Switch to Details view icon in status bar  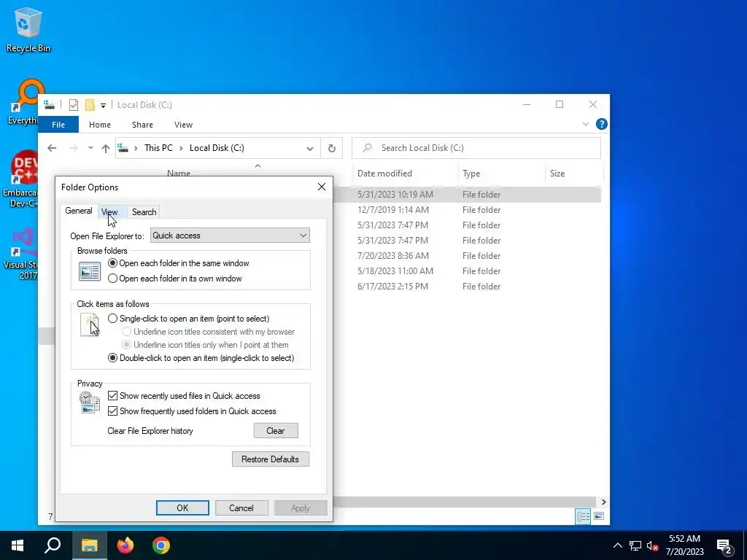tap(583, 516)
